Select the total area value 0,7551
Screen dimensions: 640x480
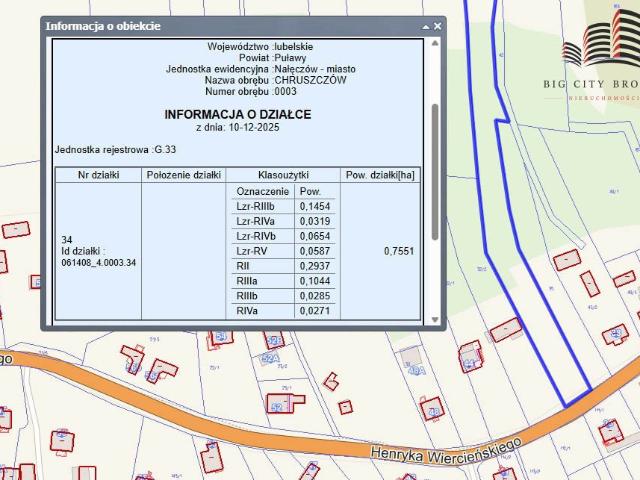tap(398, 251)
